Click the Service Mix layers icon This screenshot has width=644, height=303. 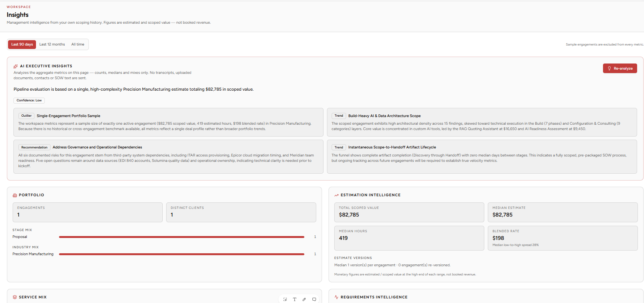[x=15, y=297]
